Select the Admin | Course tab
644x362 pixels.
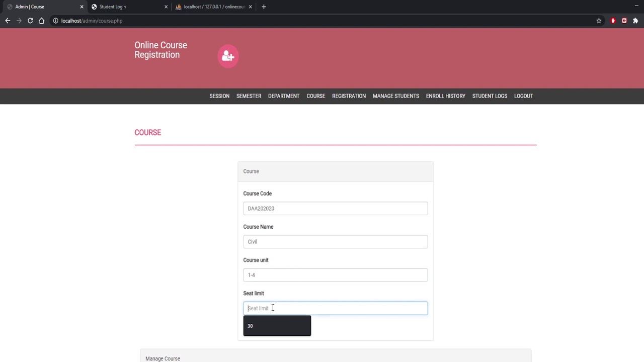[43, 7]
